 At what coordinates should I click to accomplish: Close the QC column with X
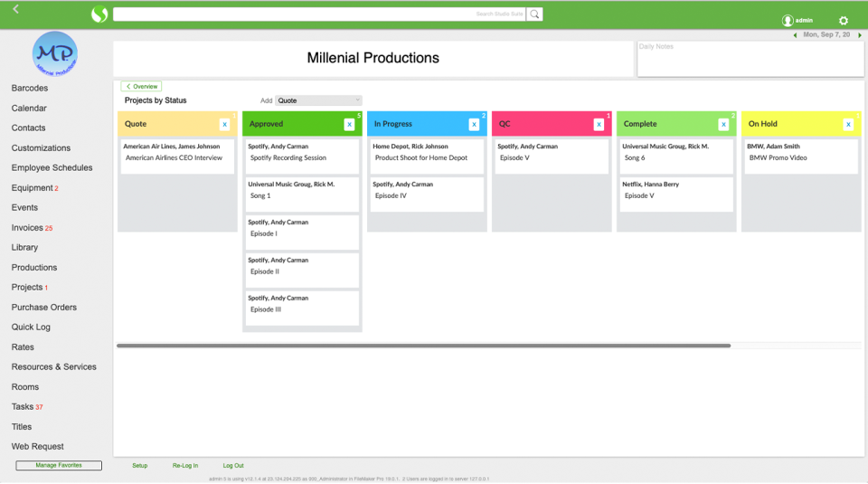point(599,125)
